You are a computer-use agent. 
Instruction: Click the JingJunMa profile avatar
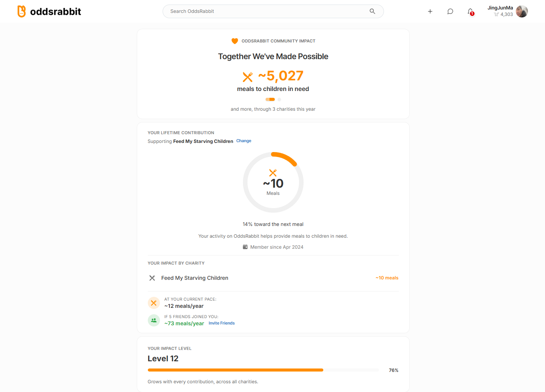522,11
